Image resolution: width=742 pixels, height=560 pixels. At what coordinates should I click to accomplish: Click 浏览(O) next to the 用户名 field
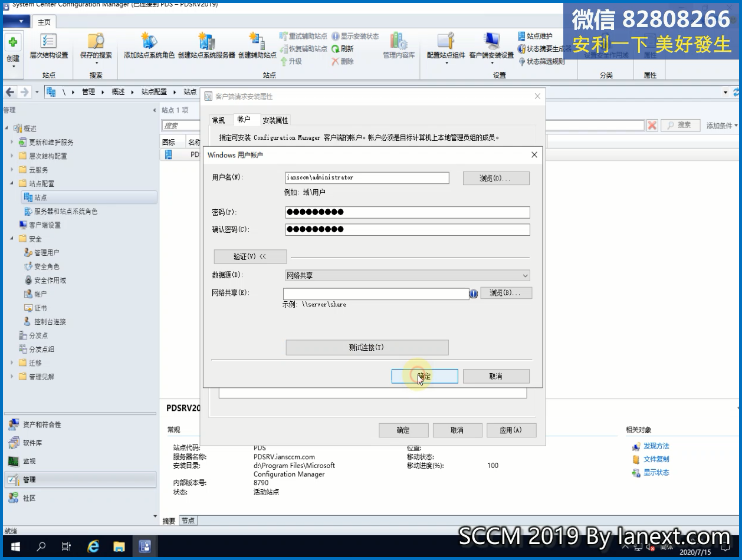[496, 178]
